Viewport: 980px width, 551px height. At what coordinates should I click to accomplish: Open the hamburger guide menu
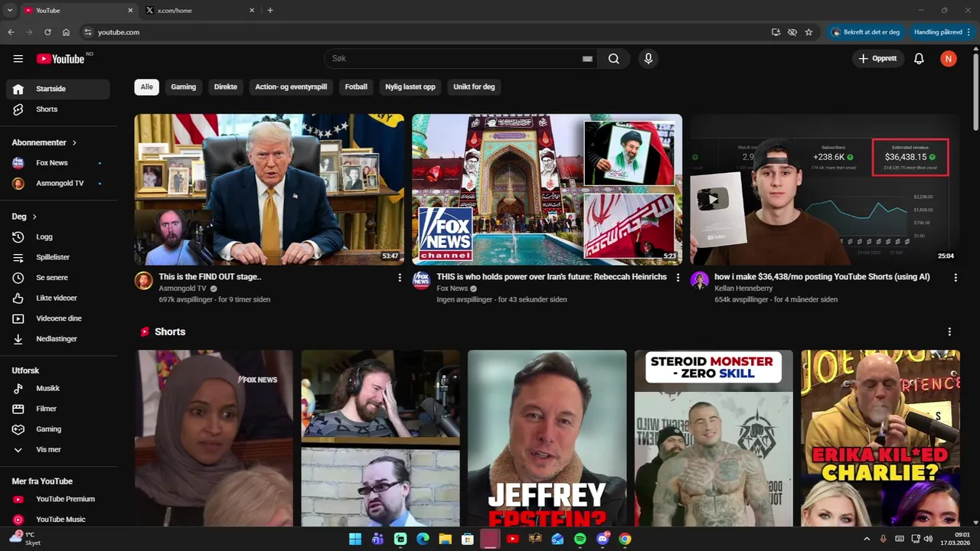click(18, 59)
